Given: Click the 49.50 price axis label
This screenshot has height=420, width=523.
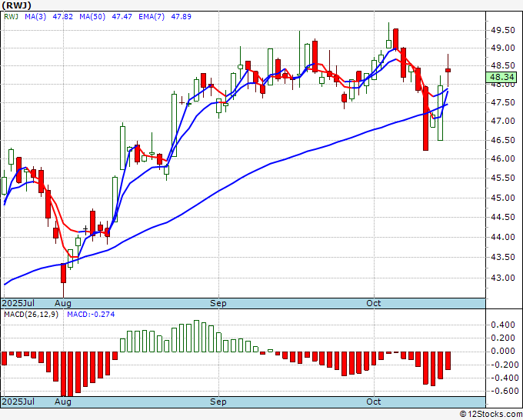Looking at the screenshot, I should (503, 30).
